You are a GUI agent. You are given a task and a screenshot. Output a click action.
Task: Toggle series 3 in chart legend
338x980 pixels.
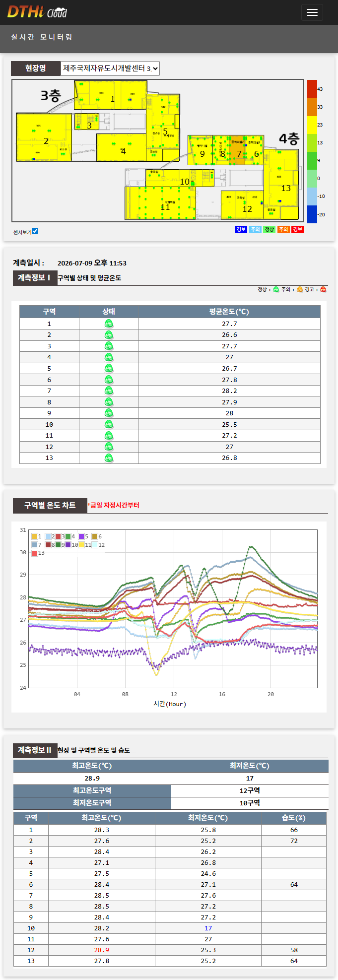pos(58,536)
